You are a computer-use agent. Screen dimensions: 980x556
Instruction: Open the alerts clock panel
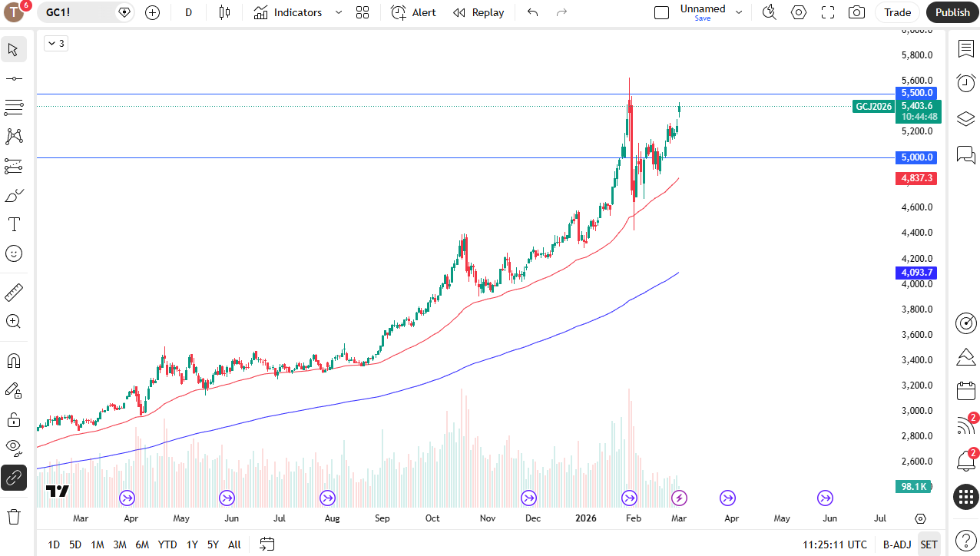pos(965,83)
